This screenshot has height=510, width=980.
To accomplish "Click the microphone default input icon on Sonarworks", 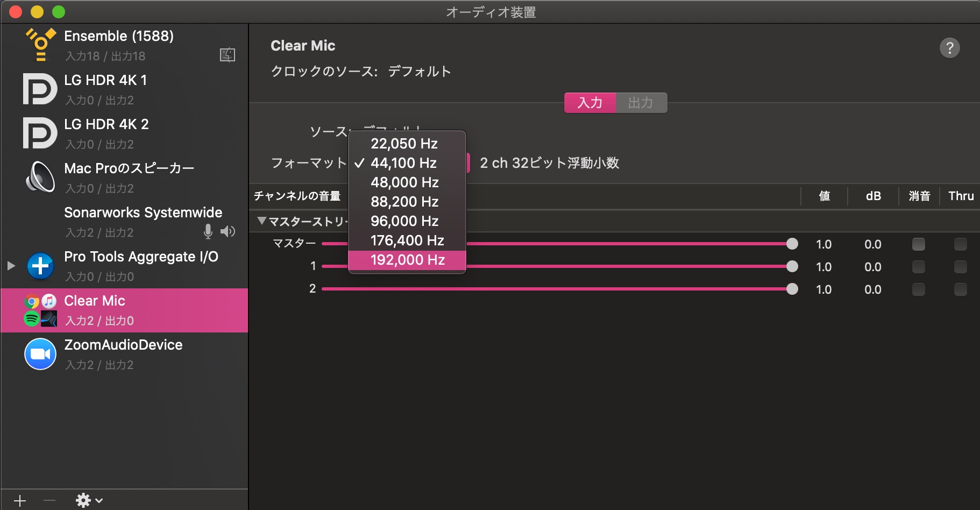I will (x=208, y=231).
